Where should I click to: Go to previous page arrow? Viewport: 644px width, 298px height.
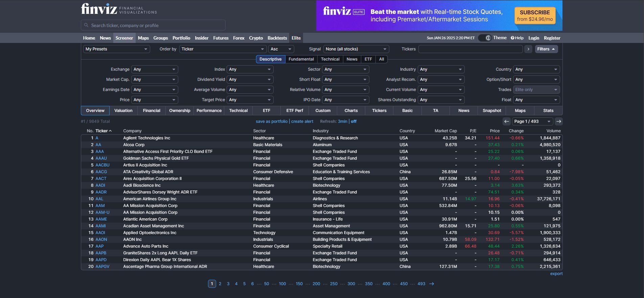pyautogui.click(x=506, y=121)
